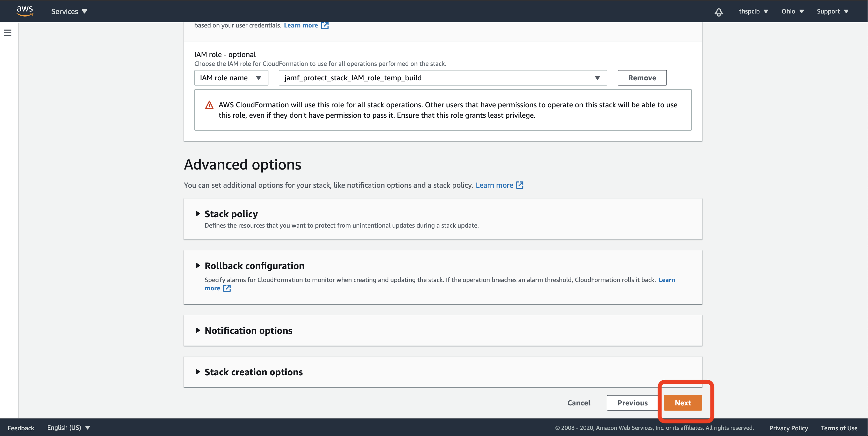Open the Services menu

tap(69, 11)
